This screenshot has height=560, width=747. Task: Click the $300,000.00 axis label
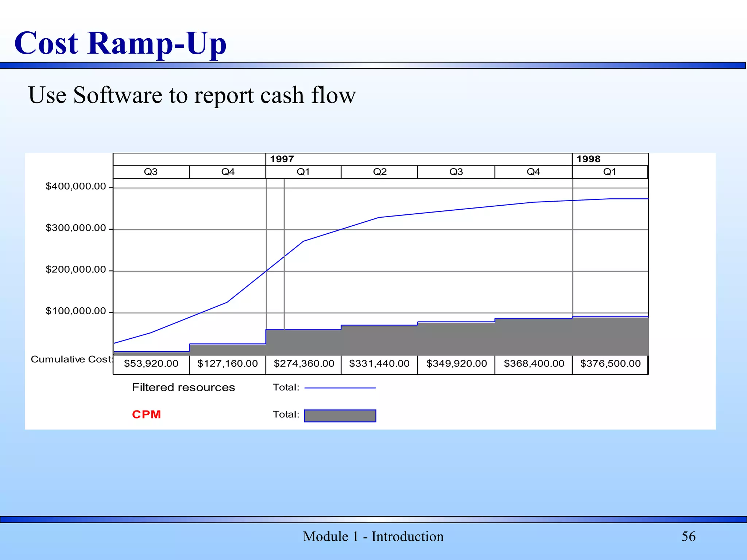point(76,228)
